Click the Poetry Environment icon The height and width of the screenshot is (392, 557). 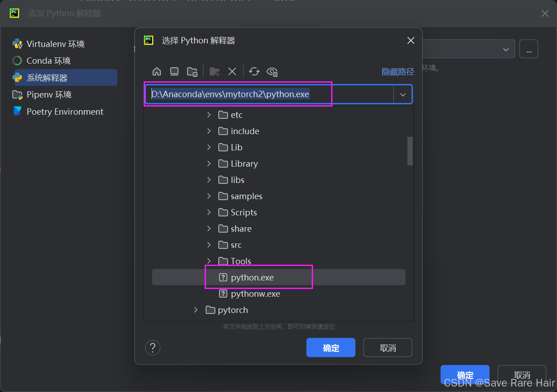point(18,112)
